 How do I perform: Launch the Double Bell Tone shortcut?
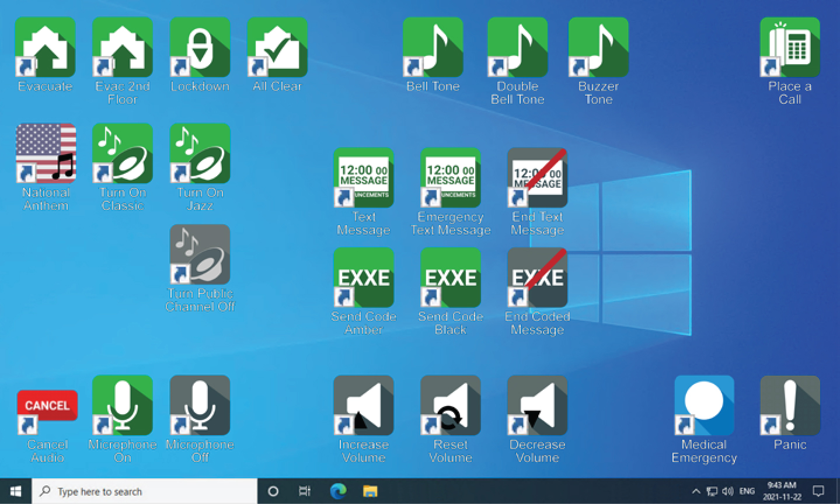click(x=517, y=47)
